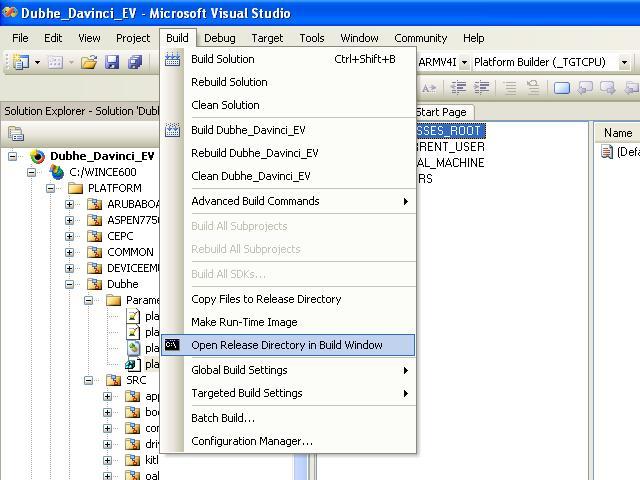Choose Clean Solution from the Build menu
Viewport: 640px width, 480px height.
coord(288,105)
